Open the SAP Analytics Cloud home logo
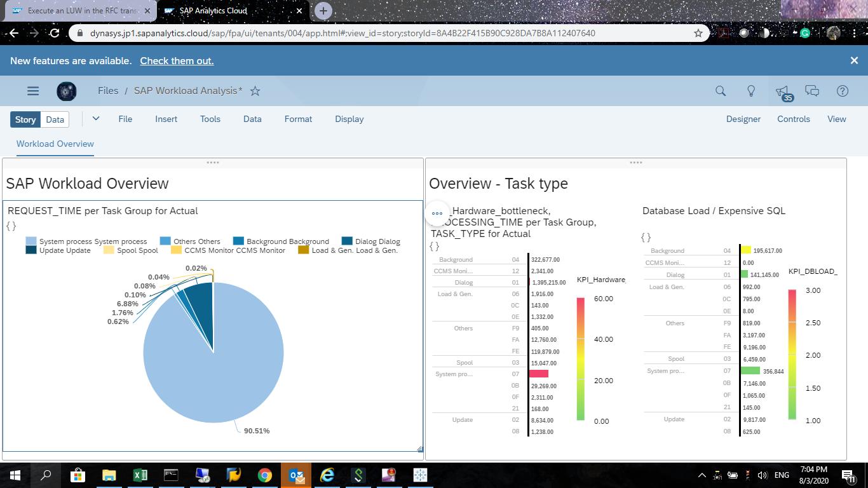868x488 pixels. (67, 91)
